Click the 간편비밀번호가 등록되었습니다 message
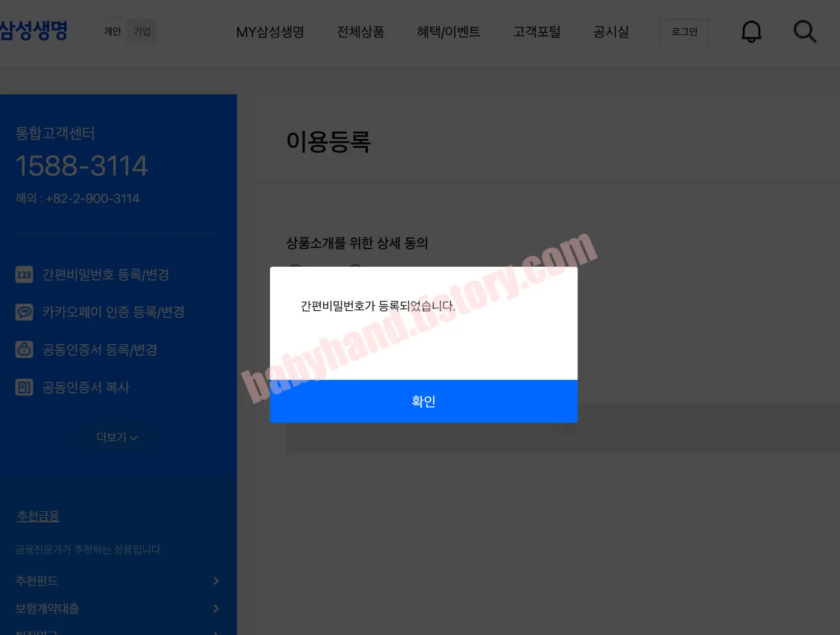The width and height of the screenshot is (840, 635). click(378, 306)
